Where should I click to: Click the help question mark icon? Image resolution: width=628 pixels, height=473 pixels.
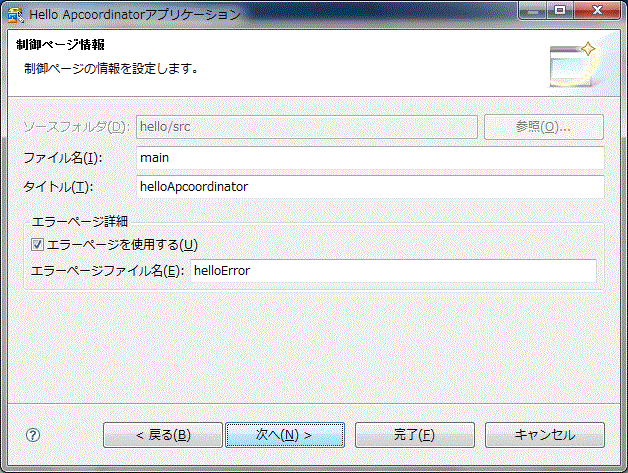coord(33,435)
